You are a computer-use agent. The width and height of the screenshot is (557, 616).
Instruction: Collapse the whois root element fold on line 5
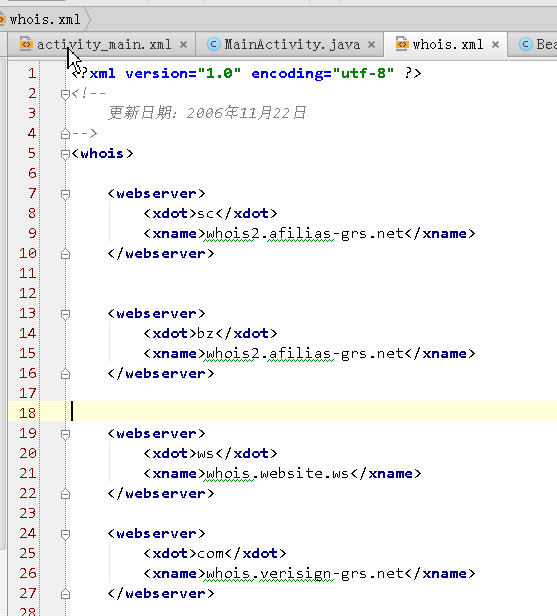click(x=65, y=154)
